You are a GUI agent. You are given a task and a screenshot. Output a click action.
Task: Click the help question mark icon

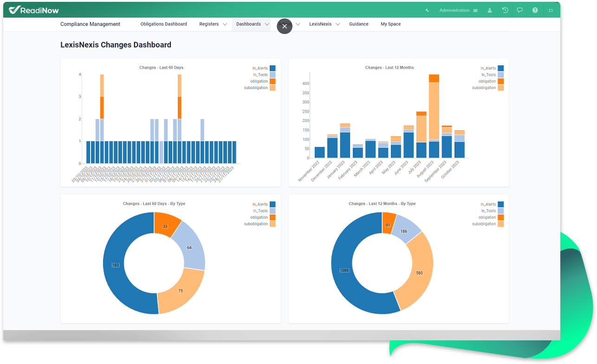535,10
